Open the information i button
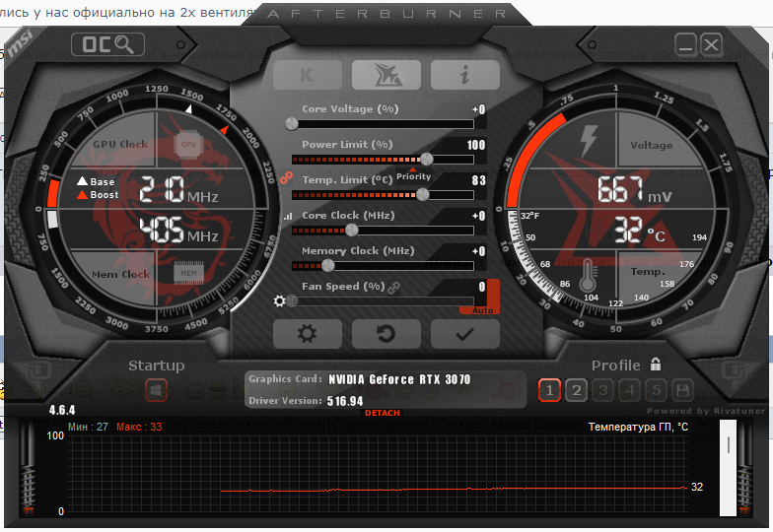 tap(465, 75)
